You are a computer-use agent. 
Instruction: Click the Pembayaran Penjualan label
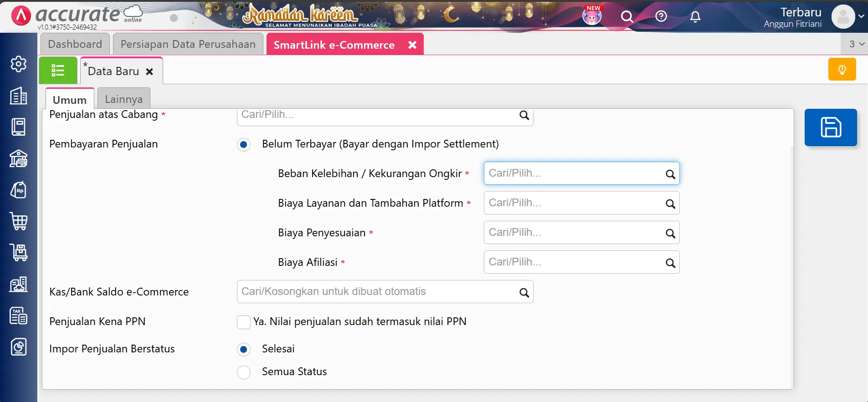click(103, 144)
